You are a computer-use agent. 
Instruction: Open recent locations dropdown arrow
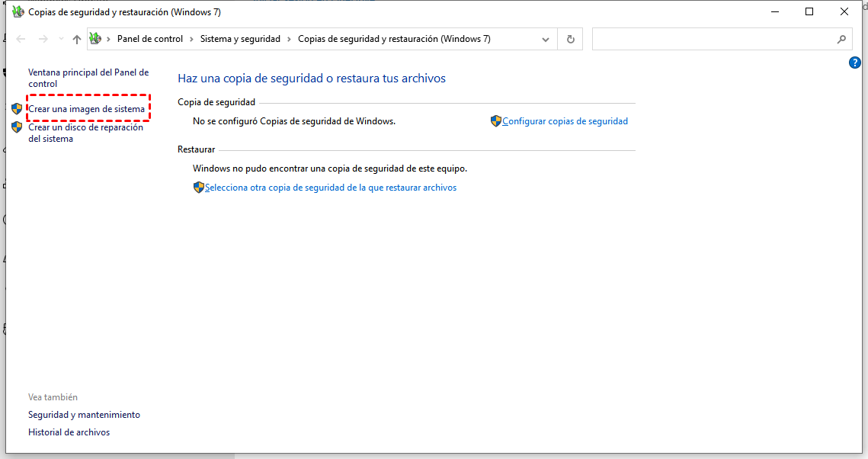point(61,39)
